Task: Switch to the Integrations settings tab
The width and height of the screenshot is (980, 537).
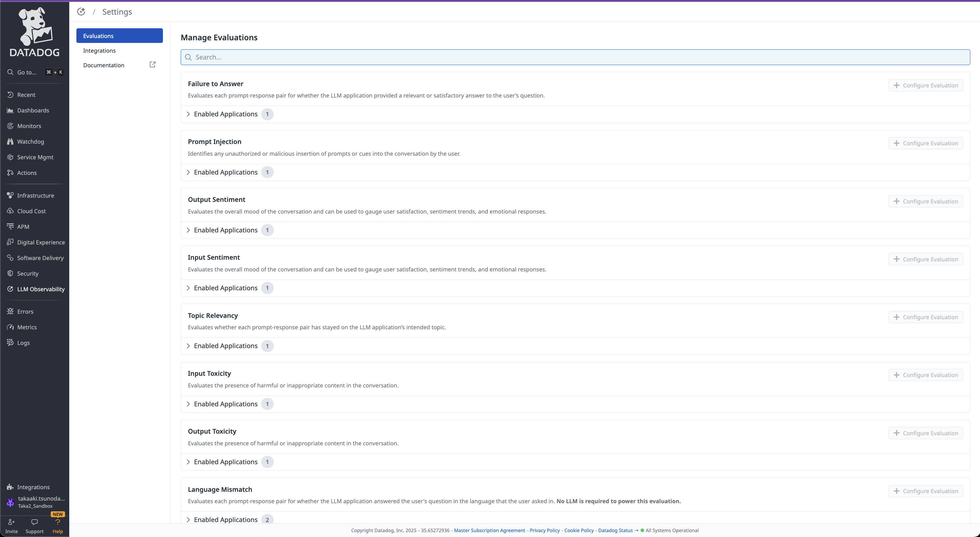Action: click(99, 51)
